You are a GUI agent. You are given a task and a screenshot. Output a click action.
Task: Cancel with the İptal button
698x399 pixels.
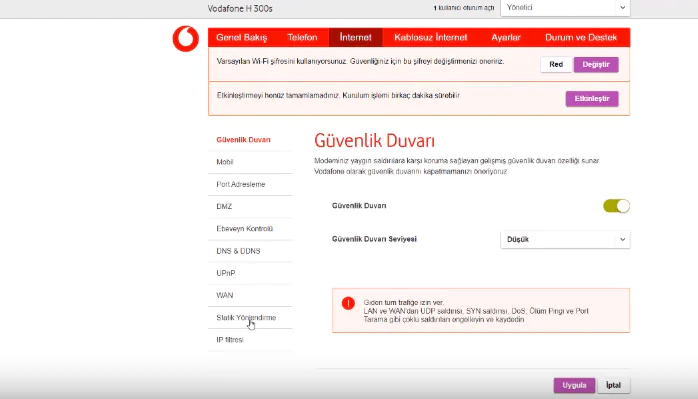click(x=613, y=385)
